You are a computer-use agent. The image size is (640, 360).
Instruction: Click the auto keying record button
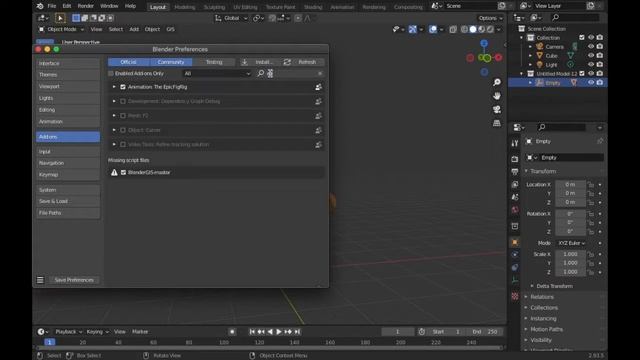coord(232,332)
